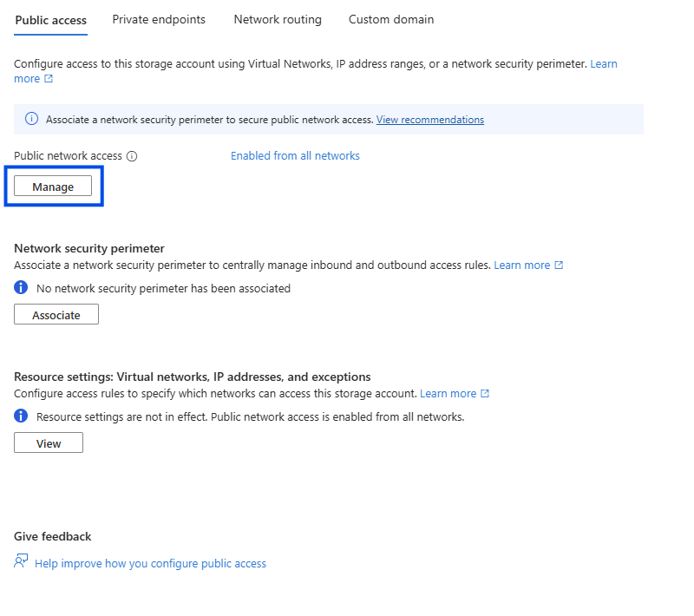Screen dimensions: 694x616
Task: Open the View recommendations link
Action: (x=430, y=120)
